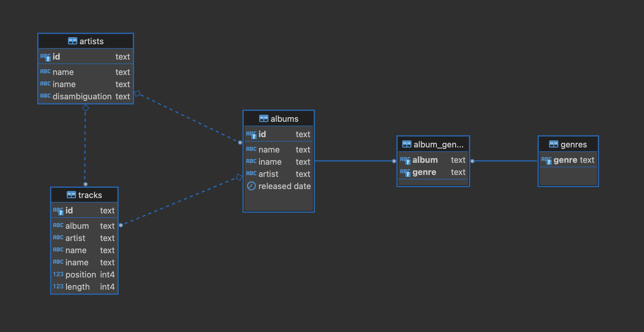Image resolution: width=644 pixels, height=332 pixels.
Task: Click ABC icon beside albums name
Action: pyautogui.click(x=251, y=149)
